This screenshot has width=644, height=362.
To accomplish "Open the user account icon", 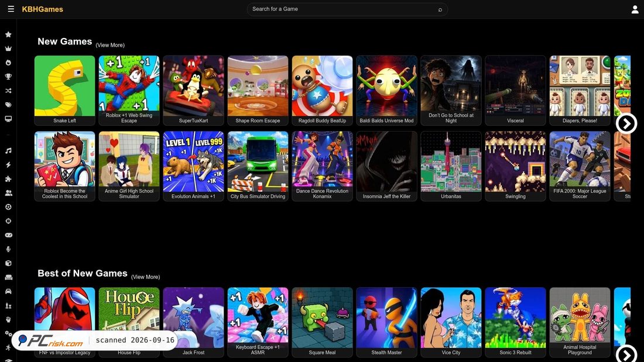I will point(635,9).
